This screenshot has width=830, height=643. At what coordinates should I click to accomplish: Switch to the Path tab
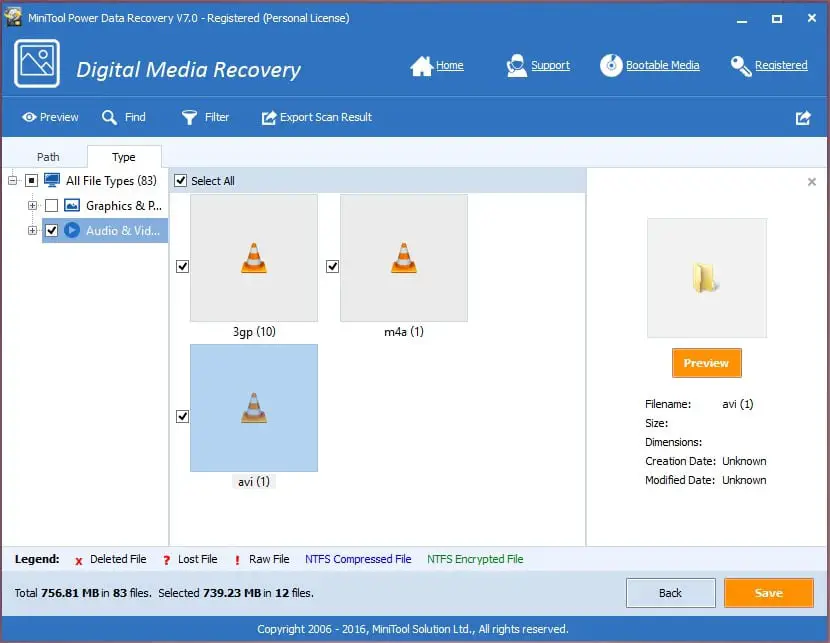48,157
